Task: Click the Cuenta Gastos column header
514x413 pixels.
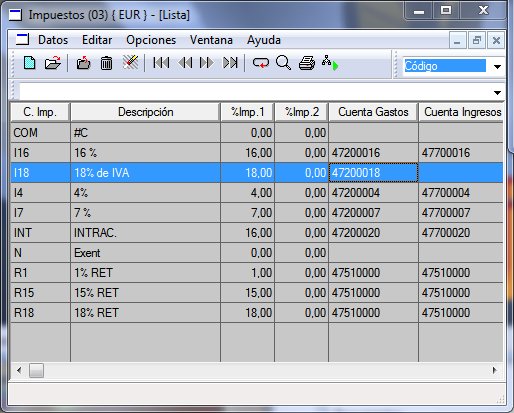Action: click(373, 112)
